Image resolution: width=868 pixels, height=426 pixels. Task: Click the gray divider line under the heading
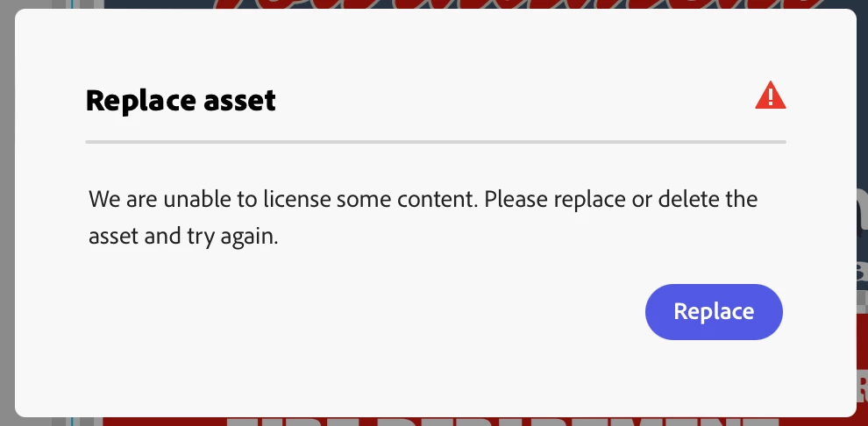(436, 142)
